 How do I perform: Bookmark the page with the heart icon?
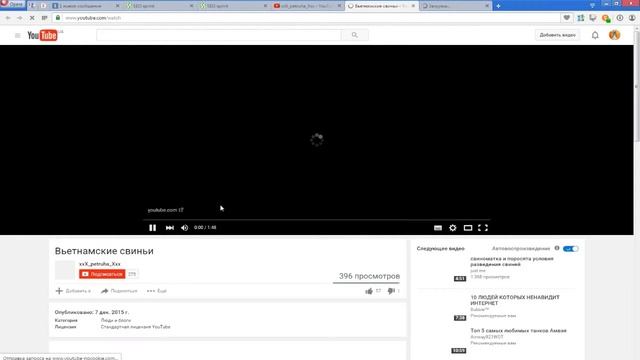[x=567, y=18]
